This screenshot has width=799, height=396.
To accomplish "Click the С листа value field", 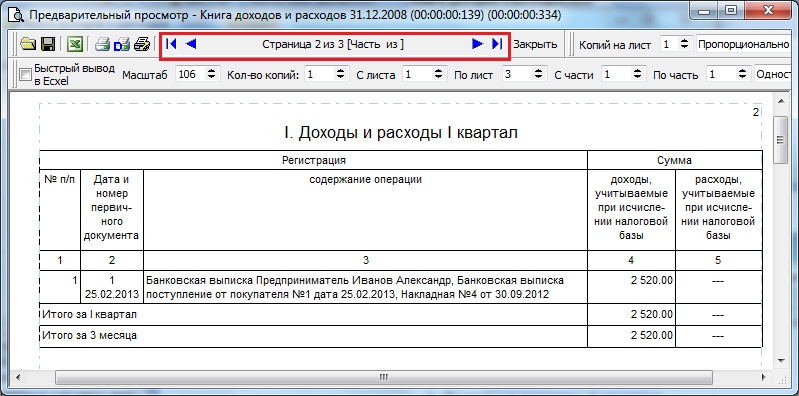I will (x=417, y=74).
